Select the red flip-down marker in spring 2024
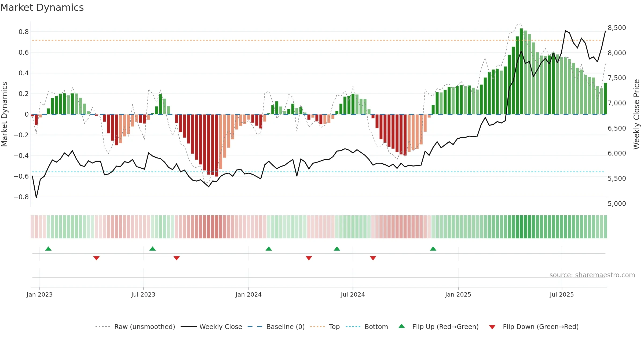This screenshot has width=644, height=362. (309, 258)
